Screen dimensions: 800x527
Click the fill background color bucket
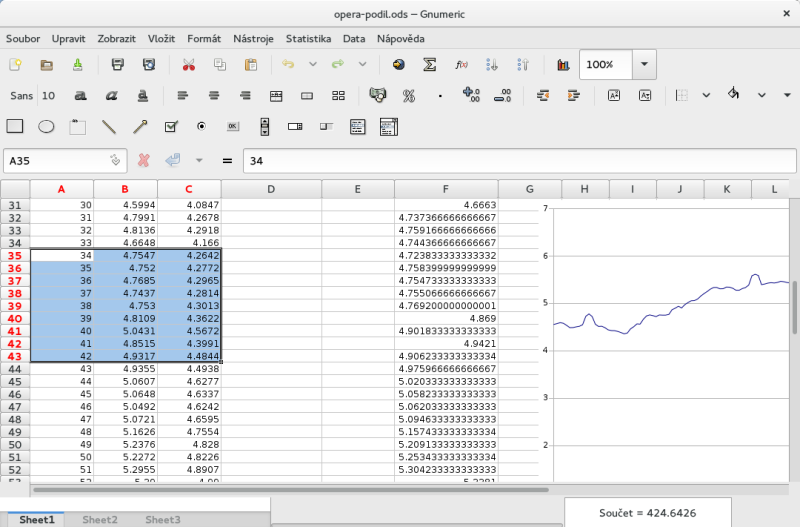click(x=734, y=96)
